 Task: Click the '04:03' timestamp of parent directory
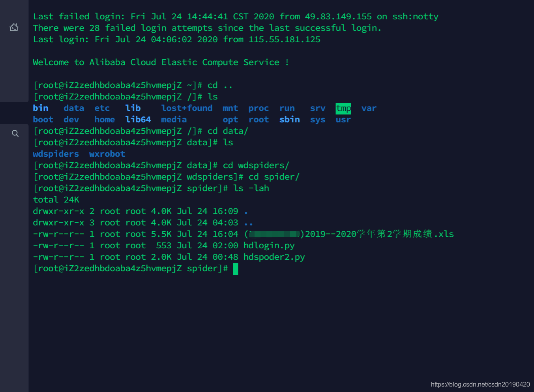(225, 223)
